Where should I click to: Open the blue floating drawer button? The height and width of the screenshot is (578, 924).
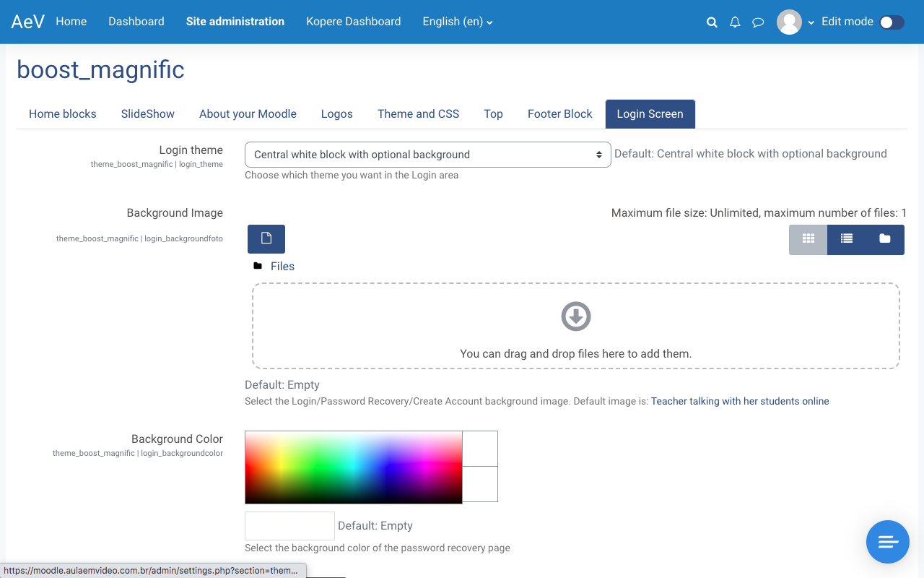(x=887, y=541)
